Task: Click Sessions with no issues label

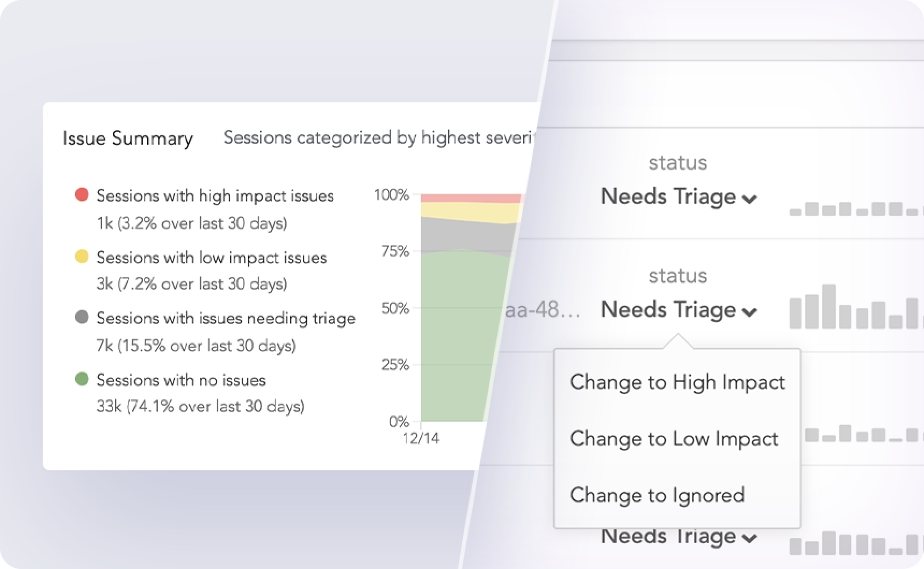Action: click(x=181, y=380)
